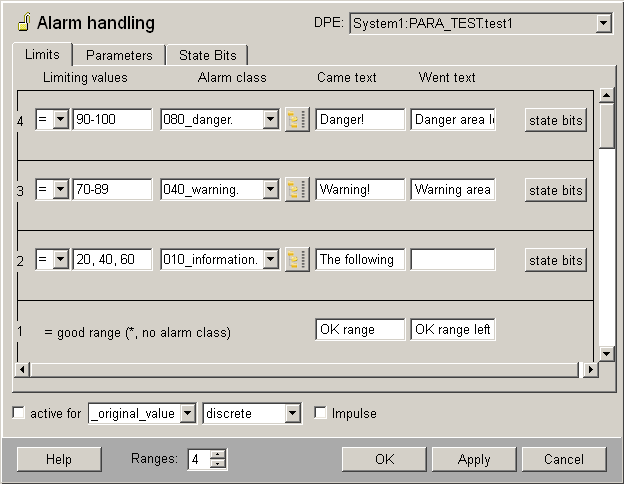Expand the 080_danger alarm class dropdown

point(270,119)
